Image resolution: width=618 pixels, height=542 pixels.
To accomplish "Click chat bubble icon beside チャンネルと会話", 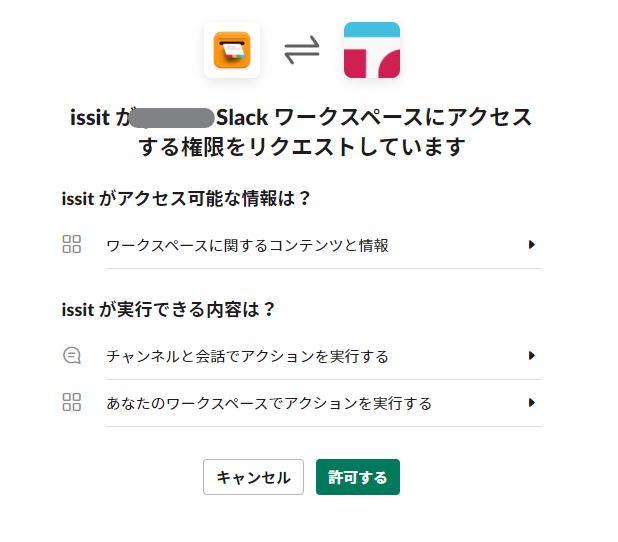I will [71, 355].
